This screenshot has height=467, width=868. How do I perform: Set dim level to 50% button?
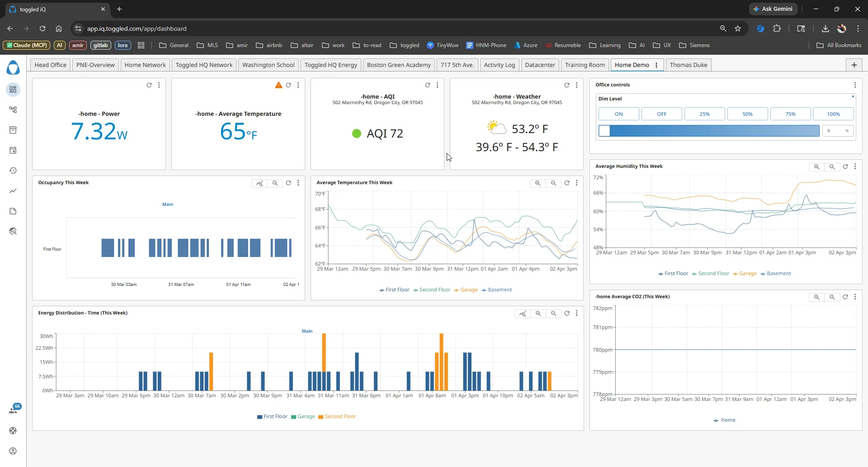point(748,114)
